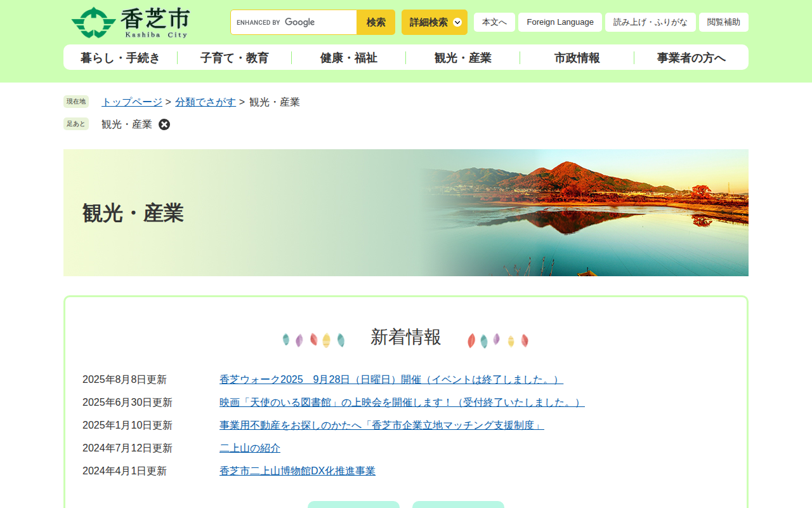Click the 2025年6月30日更新 date text
The image size is (812, 508).
(x=128, y=403)
